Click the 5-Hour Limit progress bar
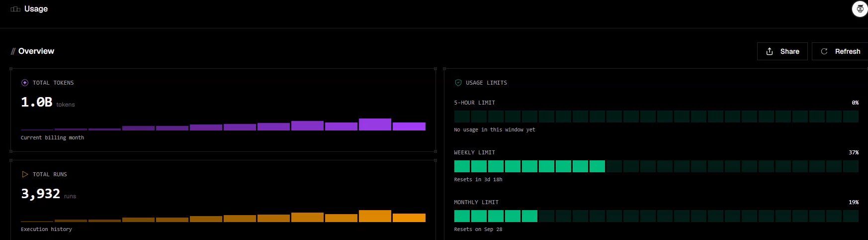 pyautogui.click(x=656, y=117)
